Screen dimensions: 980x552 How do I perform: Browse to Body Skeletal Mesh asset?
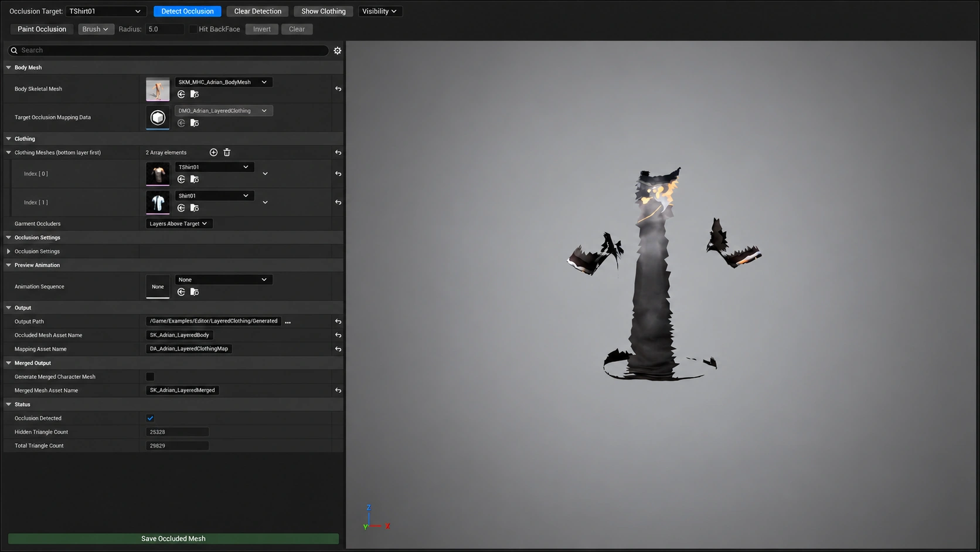pyautogui.click(x=195, y=94)
